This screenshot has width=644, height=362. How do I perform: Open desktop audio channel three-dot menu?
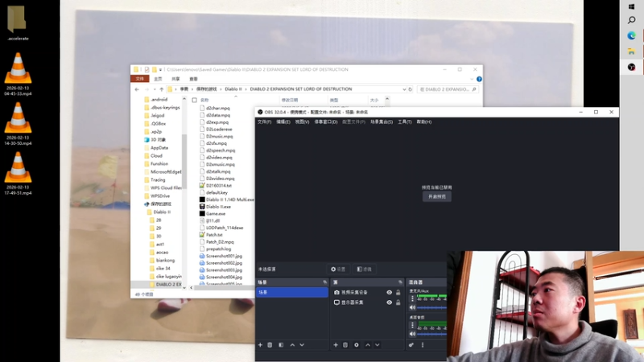tap(412, 325)
